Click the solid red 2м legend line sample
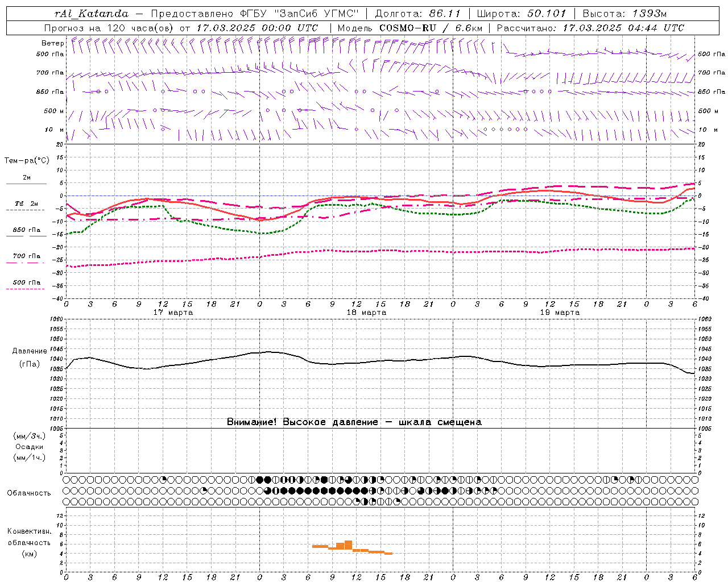The height and width of the screenshot is (582, 728). (26, 184)
